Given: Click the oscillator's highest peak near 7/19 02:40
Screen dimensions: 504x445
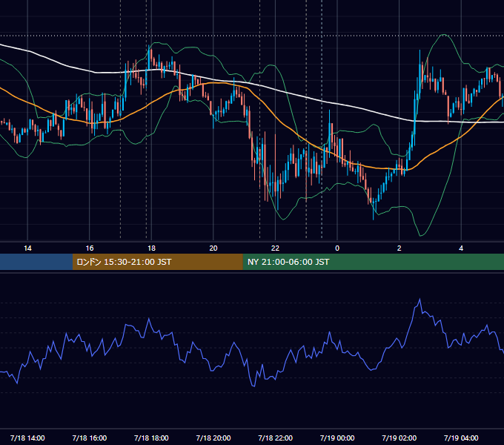Looking at the screenshot, I should tap(420, 300).
